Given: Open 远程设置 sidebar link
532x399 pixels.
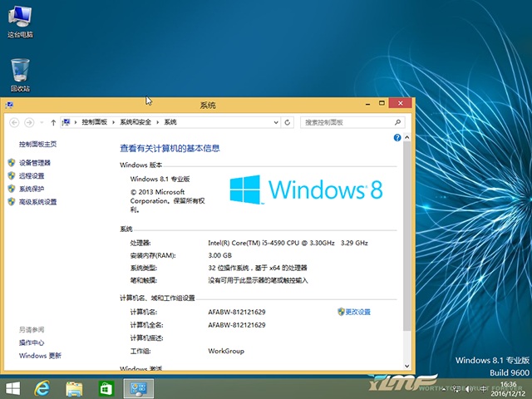Looking at the screenshot, I should pyautogui.click(x=32, y=175).
